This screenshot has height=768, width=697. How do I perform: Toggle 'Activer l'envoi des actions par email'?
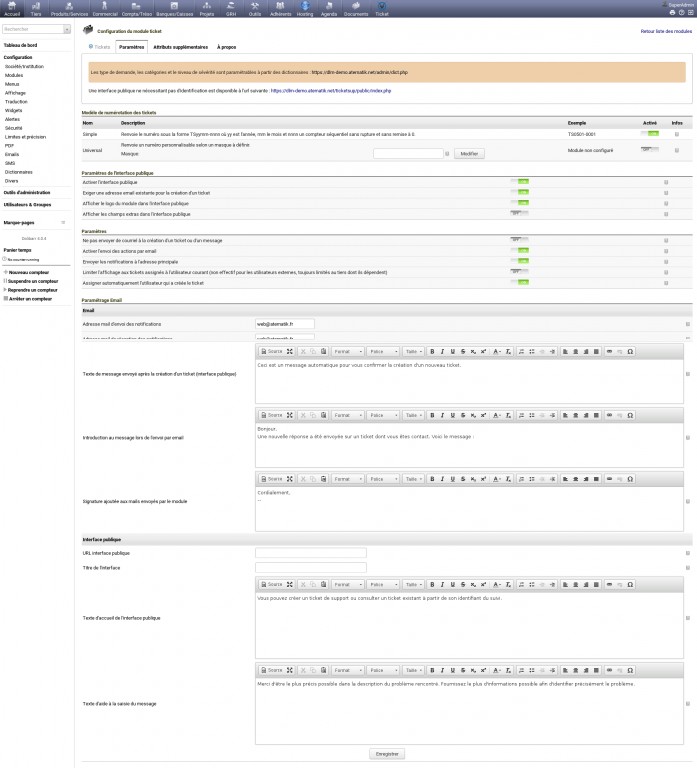click(x=519, y=251)
